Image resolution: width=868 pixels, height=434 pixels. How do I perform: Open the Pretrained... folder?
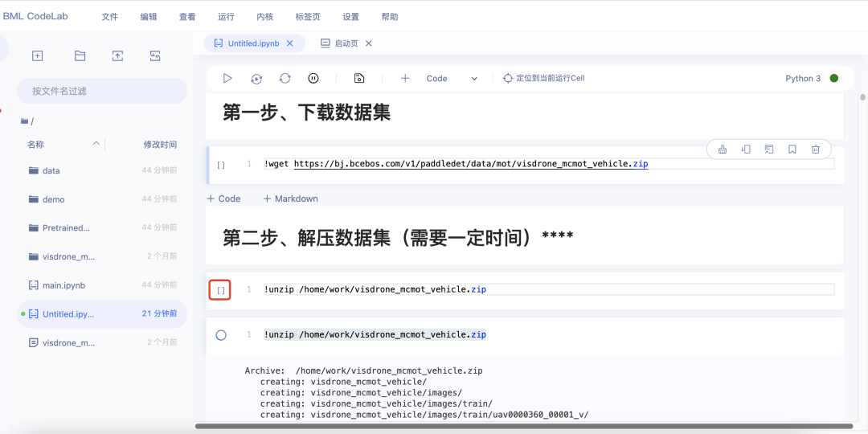(102, 227)
